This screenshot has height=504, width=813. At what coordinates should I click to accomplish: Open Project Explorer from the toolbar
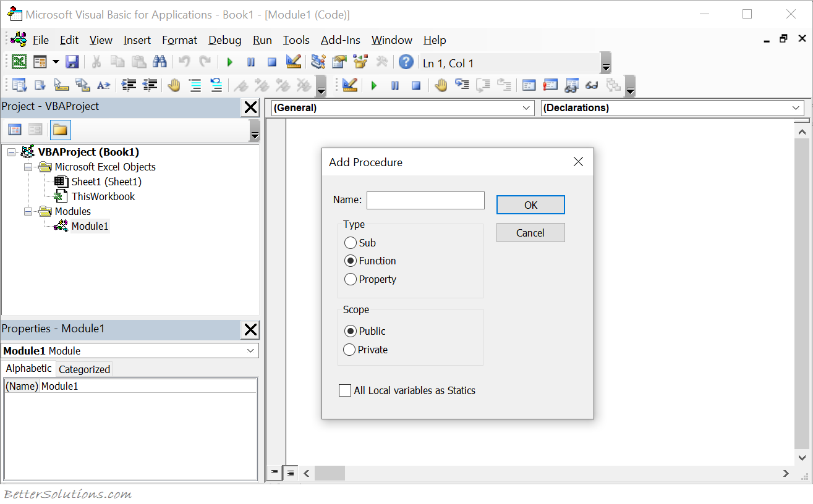(318, 62)
